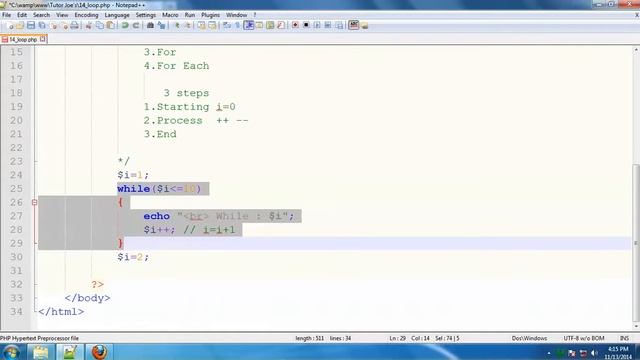Click the Open file toolbar icon
The width and height of the screenshot is (640, 360).
[x=20, y=25]
